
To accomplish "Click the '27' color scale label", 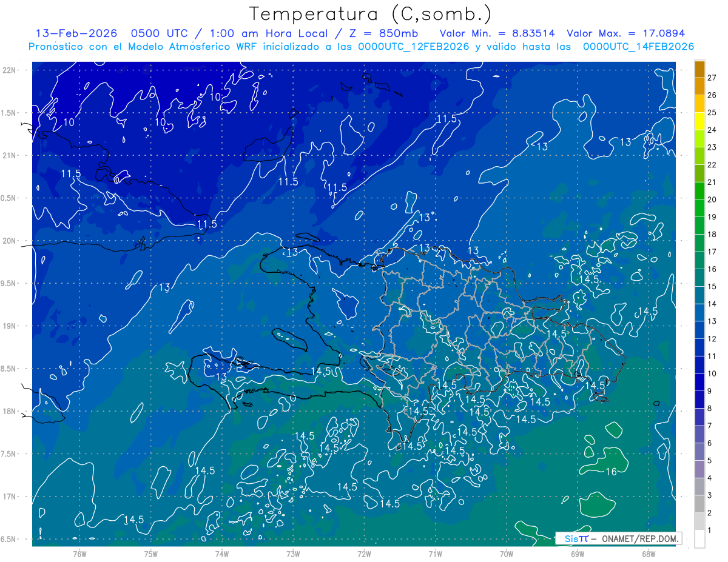I will click(712, 78).
